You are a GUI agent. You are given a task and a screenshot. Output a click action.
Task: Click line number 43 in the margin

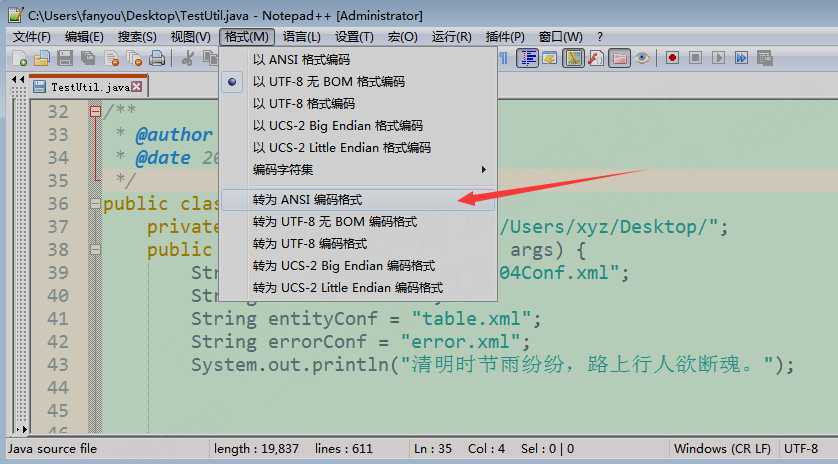coord(58,365)
